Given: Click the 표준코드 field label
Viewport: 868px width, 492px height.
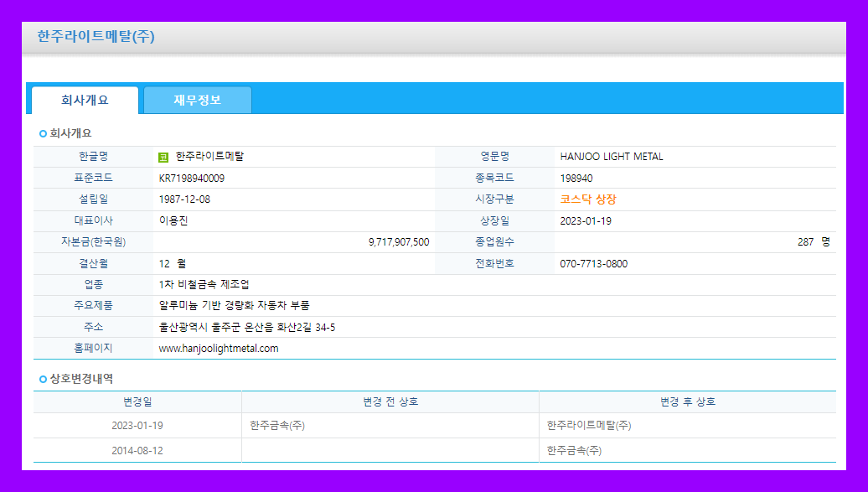Looking at the screenshot, I should pos(94,178).
